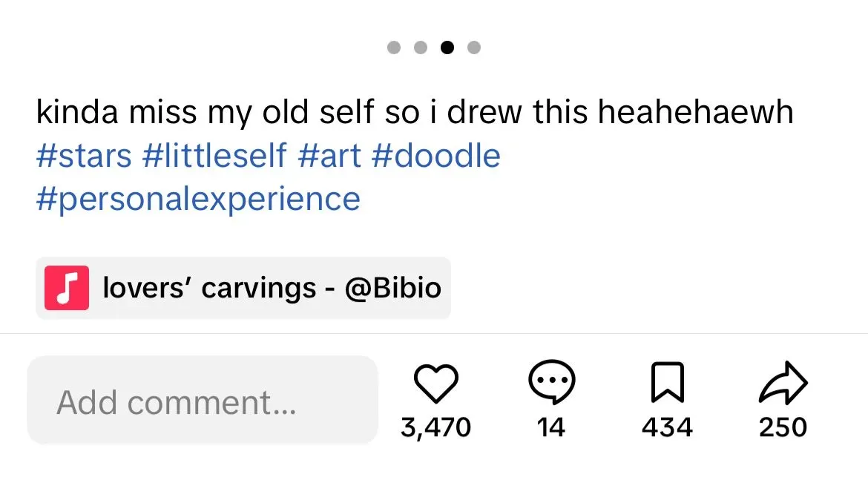Tap the 434 saves count
868x480 pixels.
pyautogui.click(x=667, y=427)
